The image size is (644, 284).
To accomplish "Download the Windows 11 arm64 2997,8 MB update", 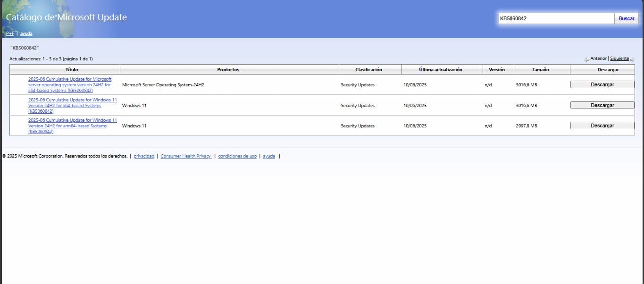I will [x=602, y=125].
